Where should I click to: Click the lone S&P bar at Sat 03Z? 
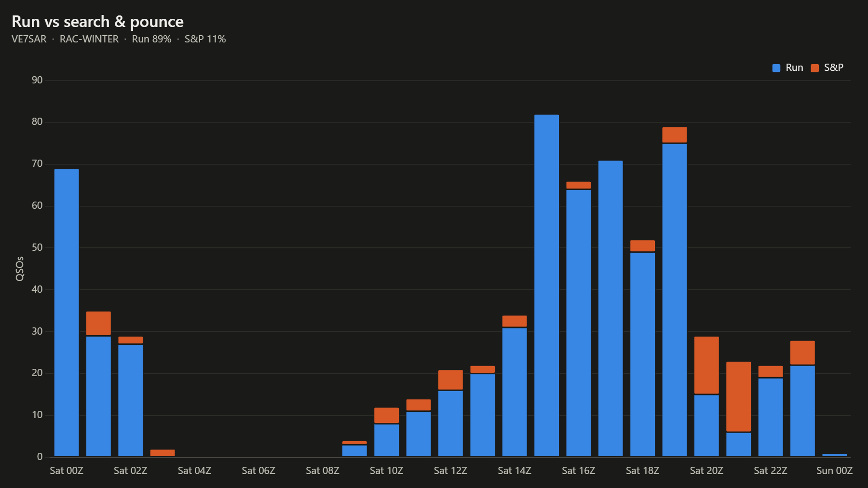163,453
